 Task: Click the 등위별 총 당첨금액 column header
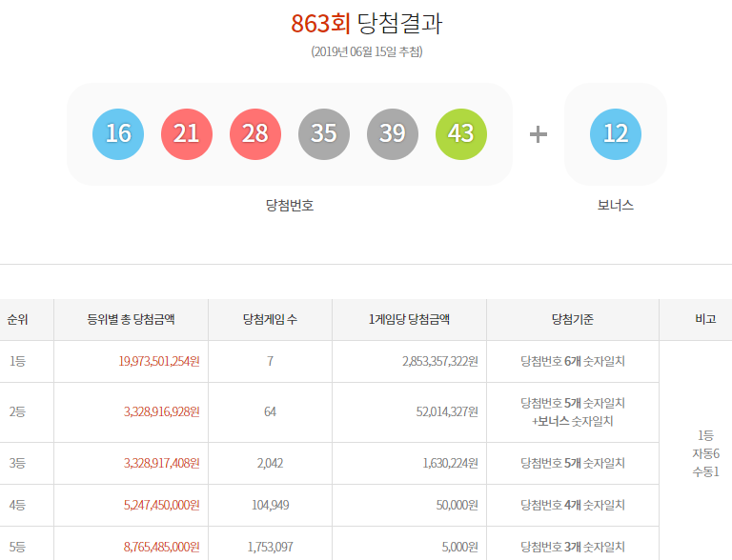point(132,319)
